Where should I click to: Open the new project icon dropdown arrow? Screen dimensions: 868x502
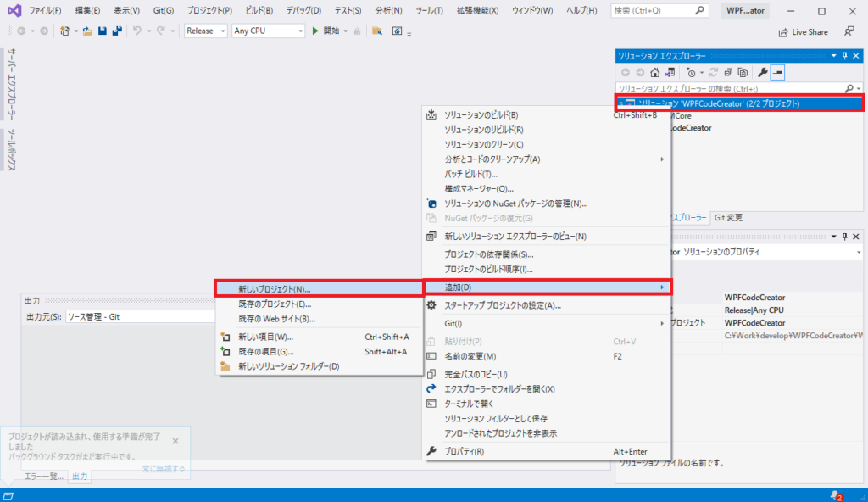point(75,31)
